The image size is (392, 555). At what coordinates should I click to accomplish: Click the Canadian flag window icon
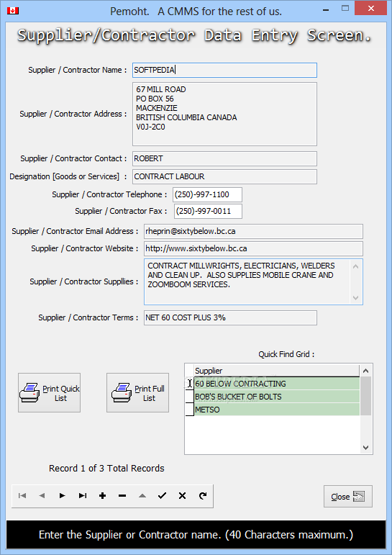(13, 11)
